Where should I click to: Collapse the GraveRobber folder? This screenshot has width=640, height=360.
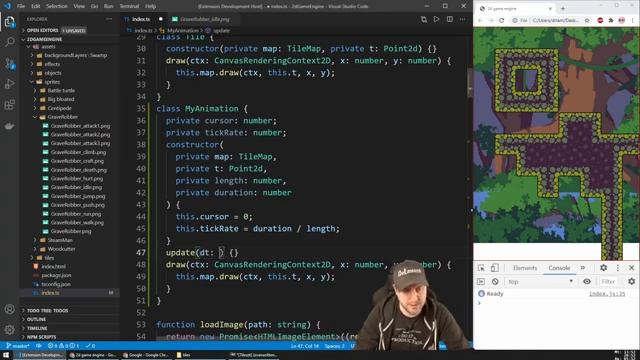62,117
